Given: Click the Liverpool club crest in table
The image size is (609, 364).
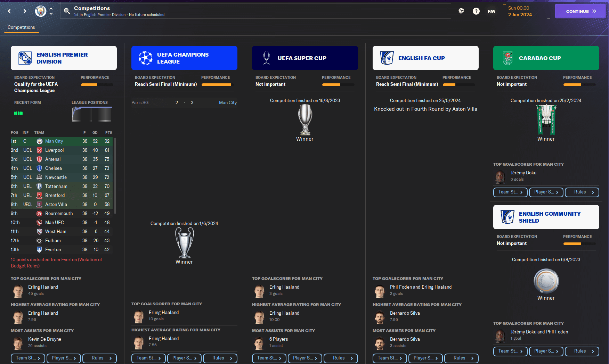Looking at the screenshot, I should 39,150.
